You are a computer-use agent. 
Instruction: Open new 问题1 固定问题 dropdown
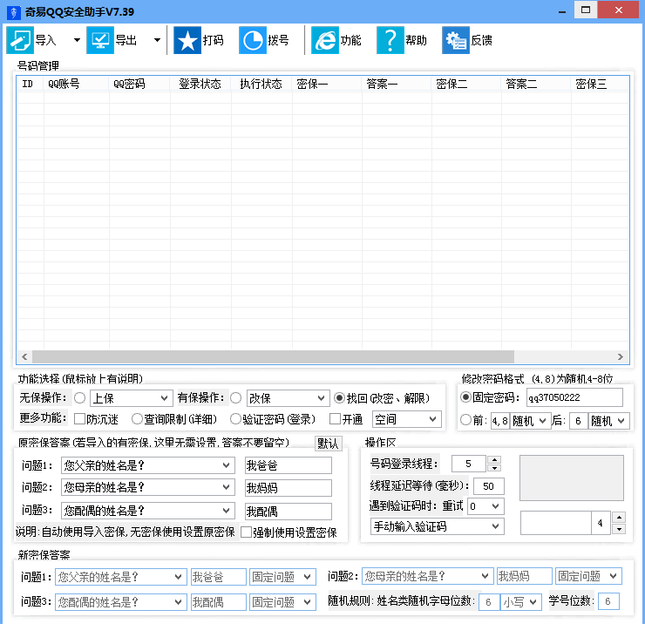coord(282,577)
